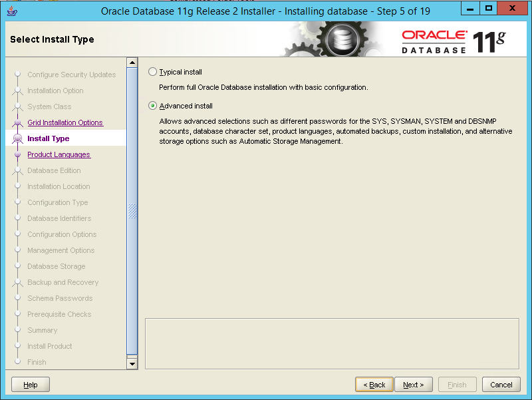Click Schema Passwords step
The height and width of the screenshot is (400, 532).
60,298
